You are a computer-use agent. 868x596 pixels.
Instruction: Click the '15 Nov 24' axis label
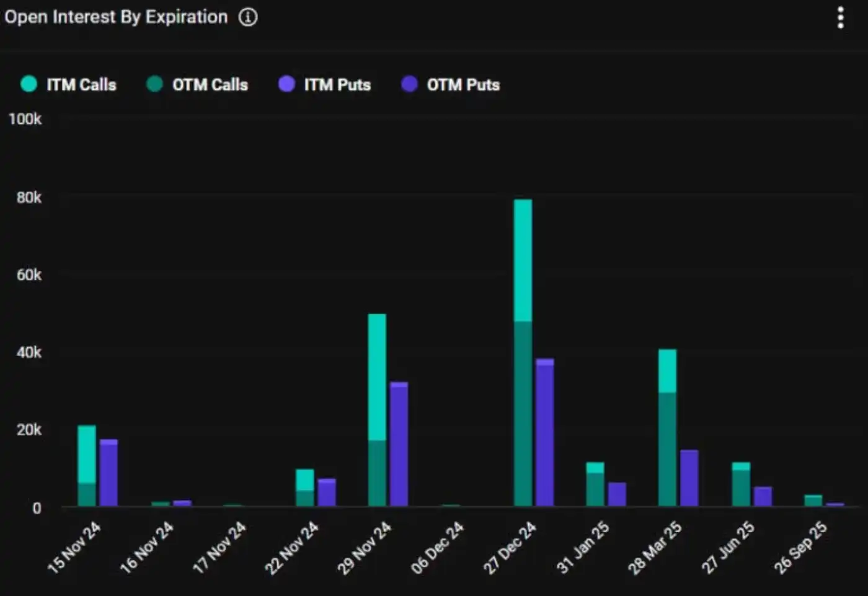tap(74, 547)
